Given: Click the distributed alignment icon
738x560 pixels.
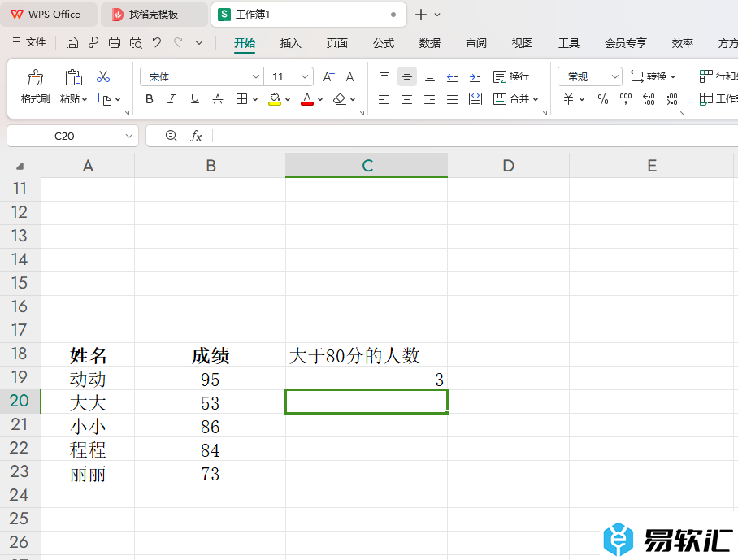Looking at the screenshot, I should click(475, 99).
